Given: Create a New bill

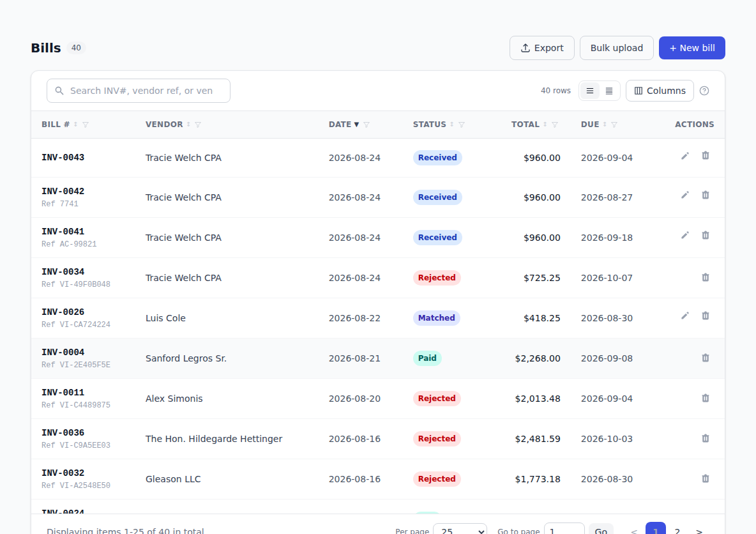Looking at the screenshot, I should pos(692,48).
